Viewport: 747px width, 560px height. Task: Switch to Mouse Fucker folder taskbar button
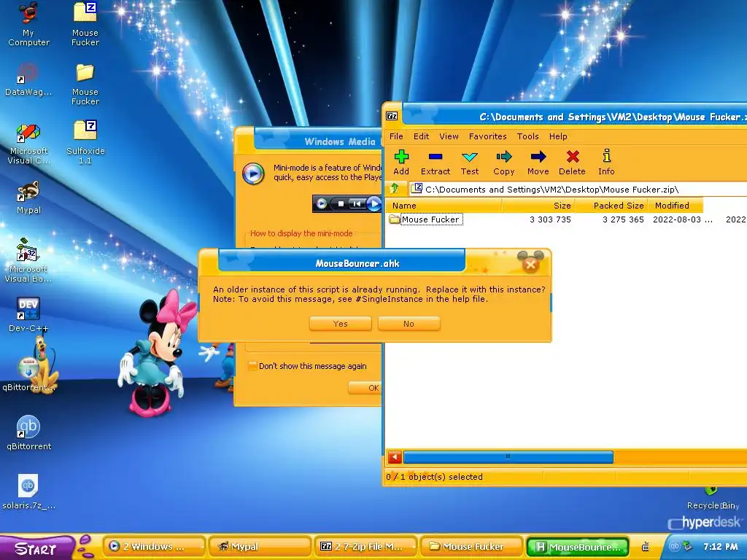tap(472, 546)
